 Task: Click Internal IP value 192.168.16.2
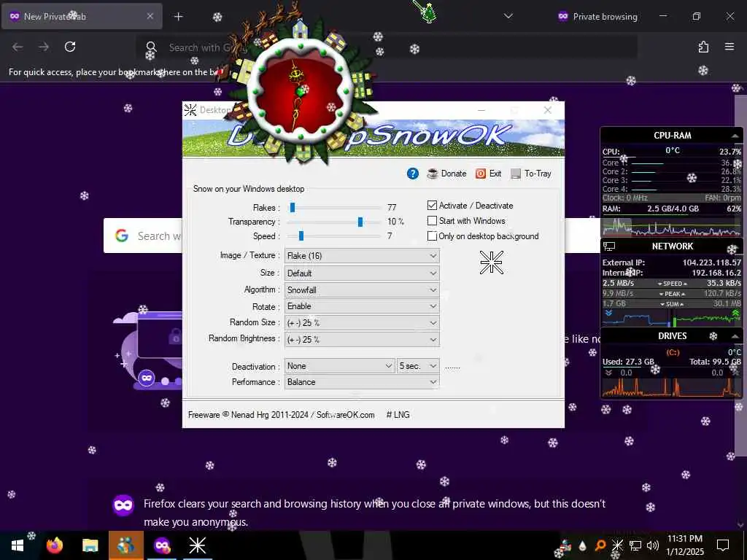[x=716, y=273]
